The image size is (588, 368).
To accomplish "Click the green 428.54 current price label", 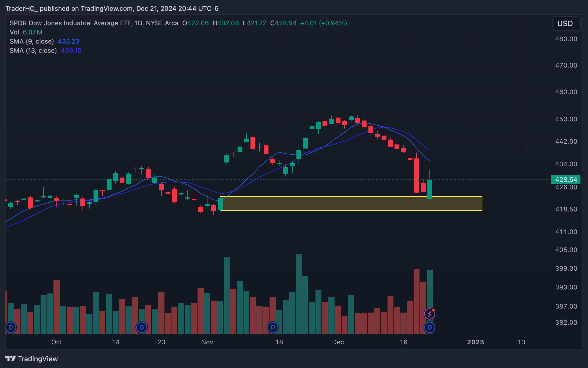I will 565,180.
